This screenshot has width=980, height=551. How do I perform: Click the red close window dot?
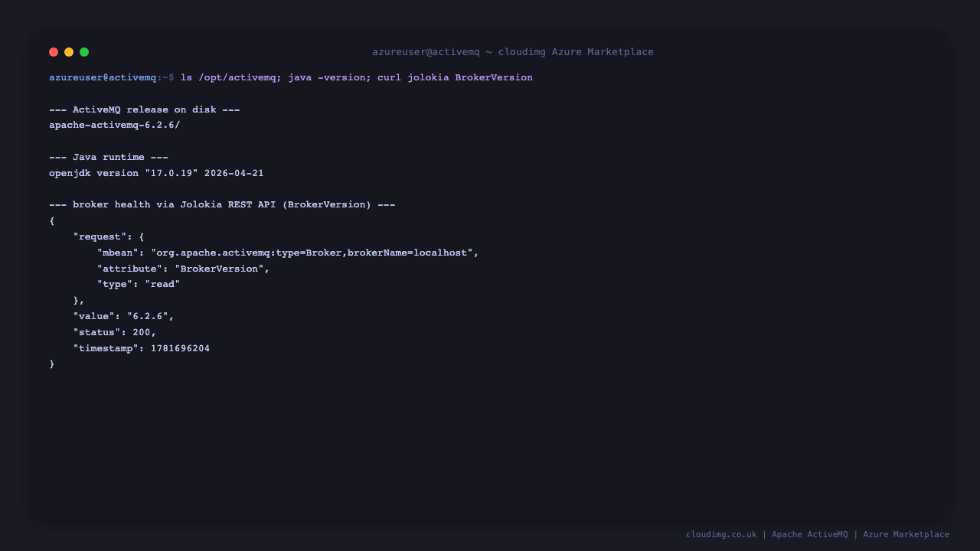(54, 52)
